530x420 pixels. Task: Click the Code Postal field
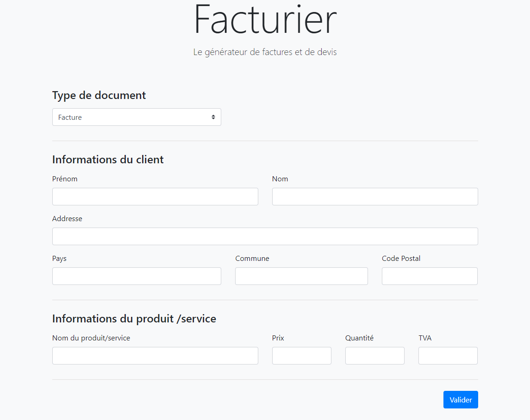430,276
